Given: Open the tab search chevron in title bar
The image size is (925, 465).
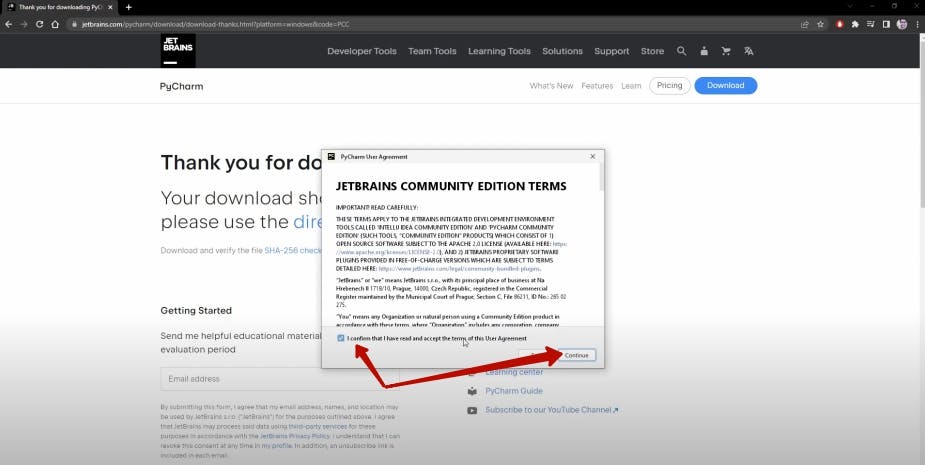Looking at the screenshot, I should [850, 6].
